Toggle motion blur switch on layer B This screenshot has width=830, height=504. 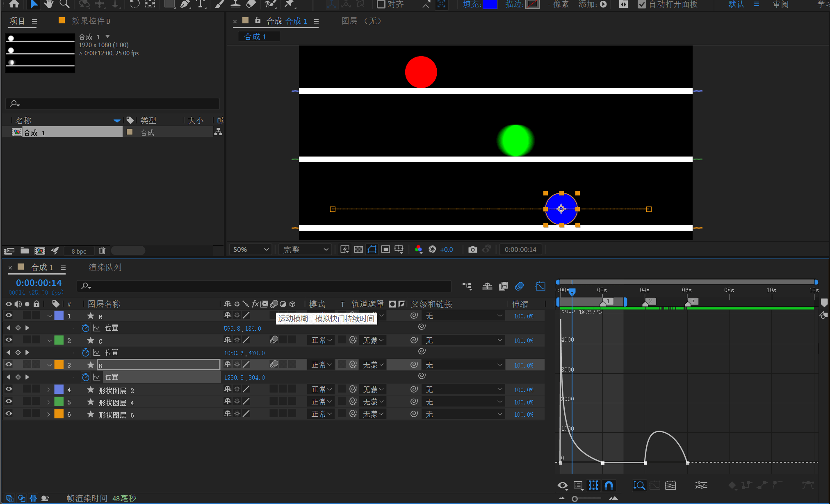[274, 364]
